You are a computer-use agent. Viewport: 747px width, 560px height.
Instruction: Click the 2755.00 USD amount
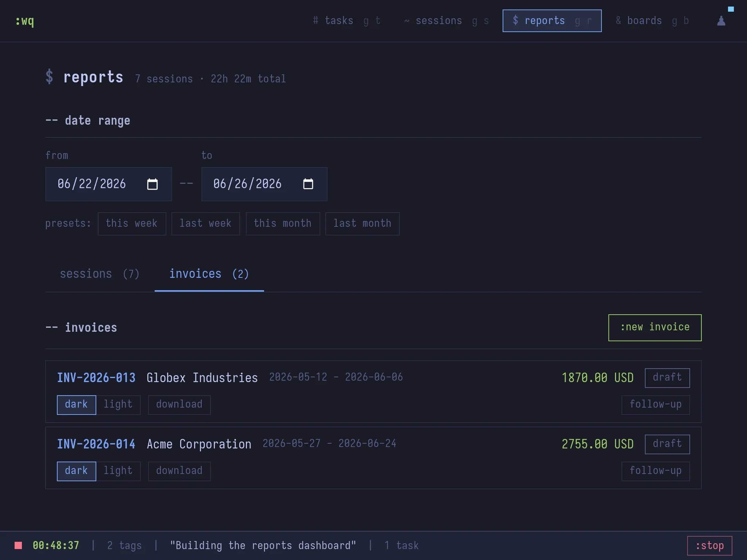(x=597, y=444)
